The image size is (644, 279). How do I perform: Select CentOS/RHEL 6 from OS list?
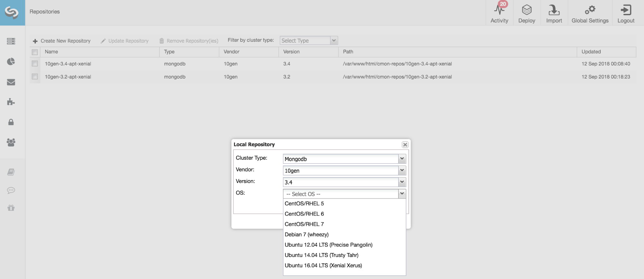point(344,214)
